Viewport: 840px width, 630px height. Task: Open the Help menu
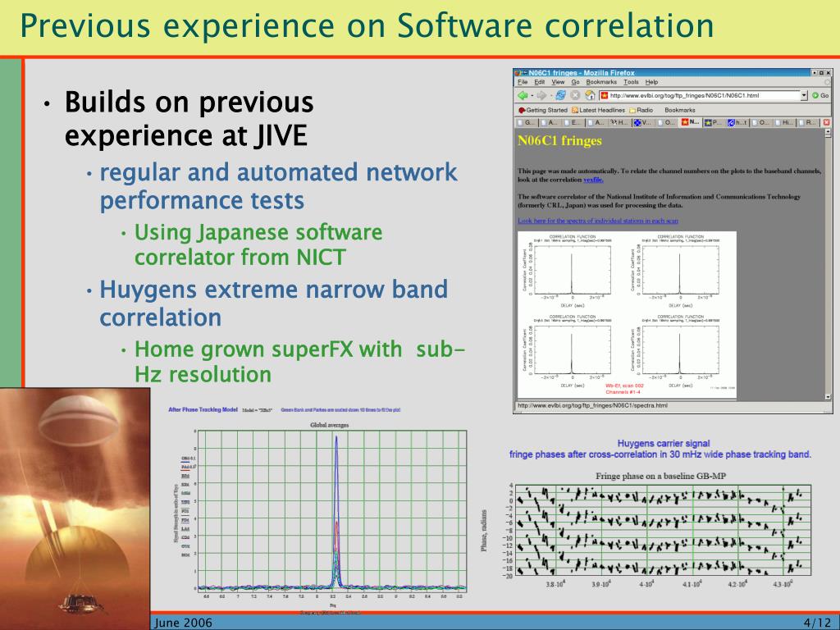click(651, 82)
